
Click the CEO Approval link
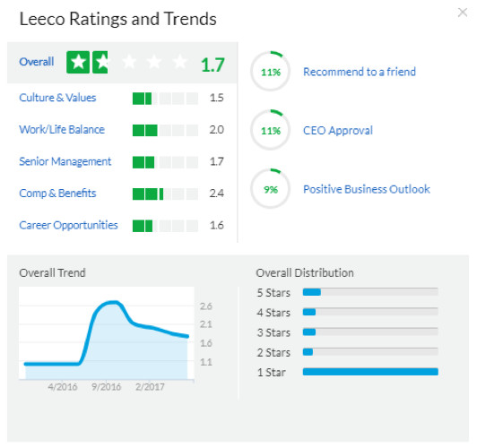[x=338, y=131]
